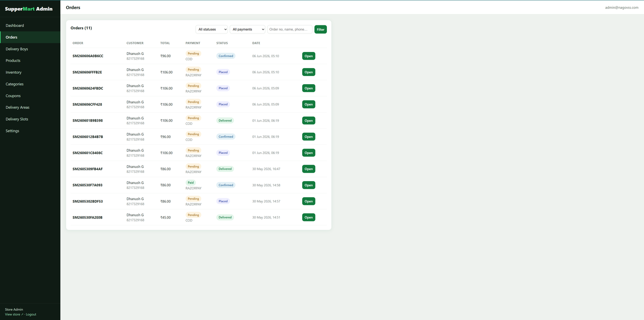Select Orders in the sidebar

(30, 37)
